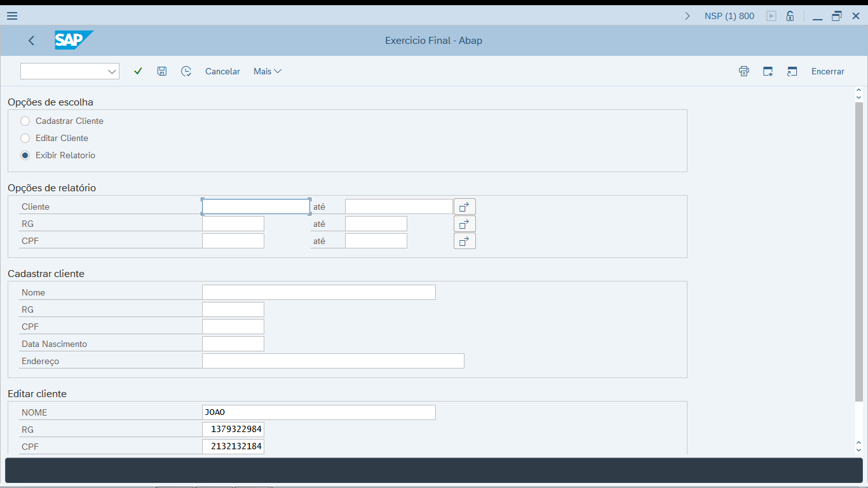Click the RG field in Cadastrar cliente
Viewport: 868px width, 488px height.
click(x=233, y=309)
